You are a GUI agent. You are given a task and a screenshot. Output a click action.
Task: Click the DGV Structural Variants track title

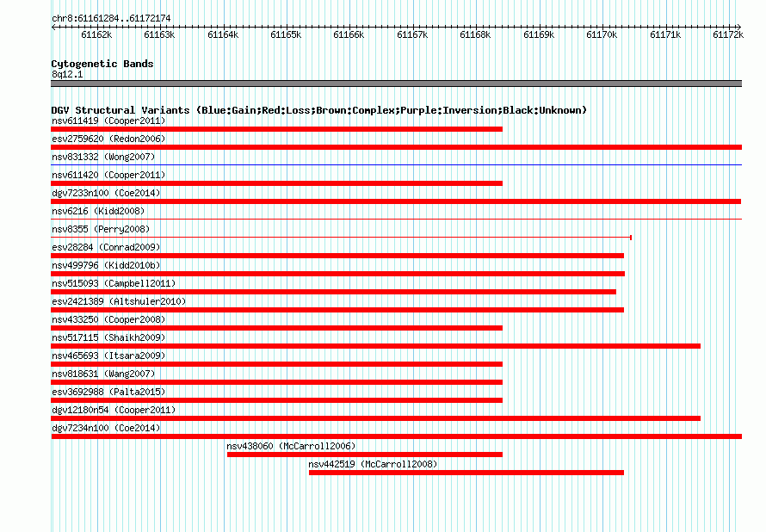pyautogui.click(x=319, y=110)
